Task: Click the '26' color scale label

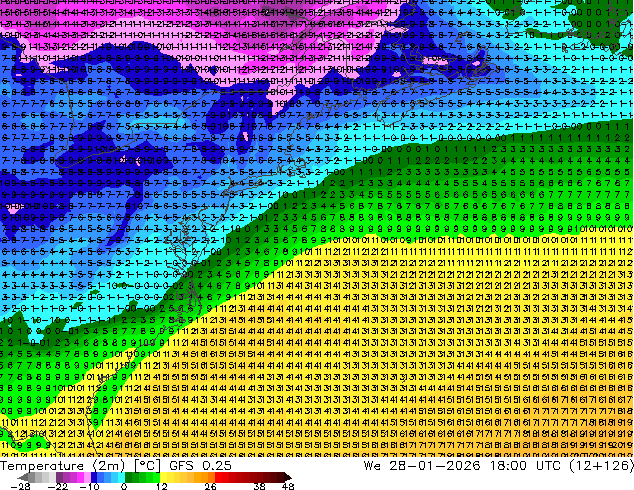Action: (210, 486)
